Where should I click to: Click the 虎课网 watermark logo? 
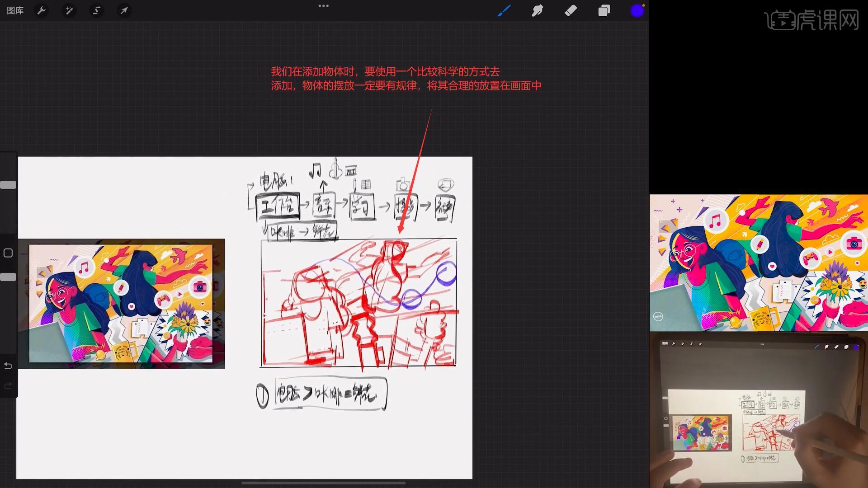[811, 20]
